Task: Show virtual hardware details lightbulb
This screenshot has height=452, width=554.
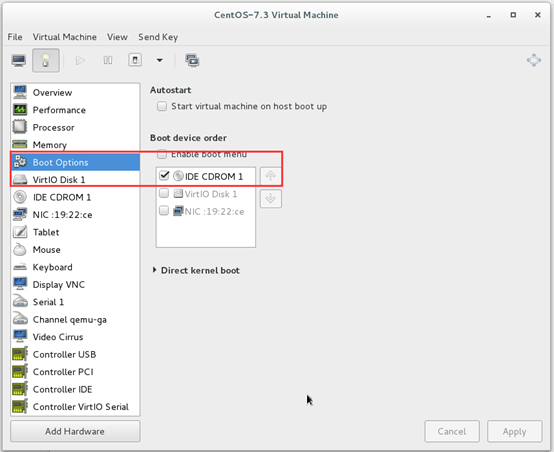Action: tap(46, 60)
